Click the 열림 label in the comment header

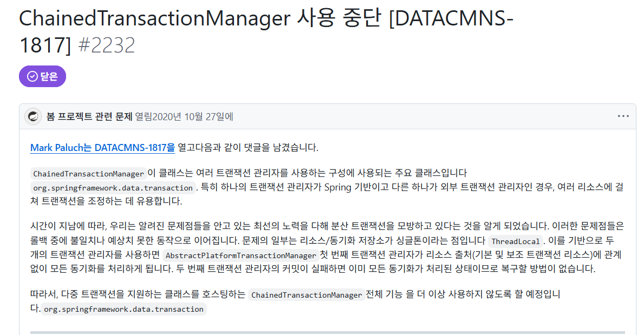point(144,116)
